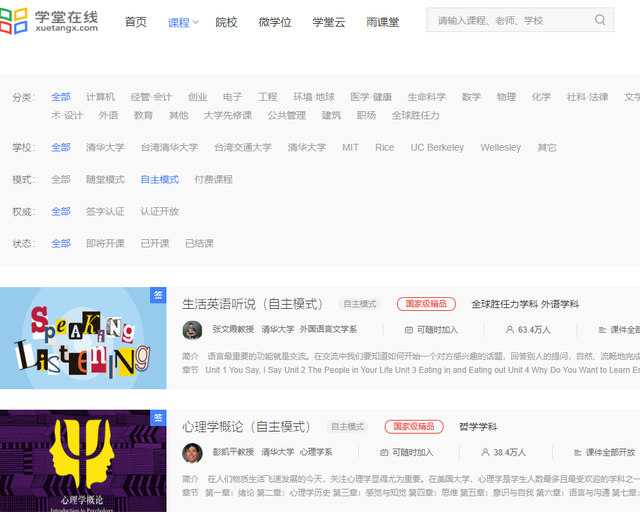Screen dimensions: 640x514
Task: Click the signature badge on the psychology course thumbnail
Action: (158, 417)
